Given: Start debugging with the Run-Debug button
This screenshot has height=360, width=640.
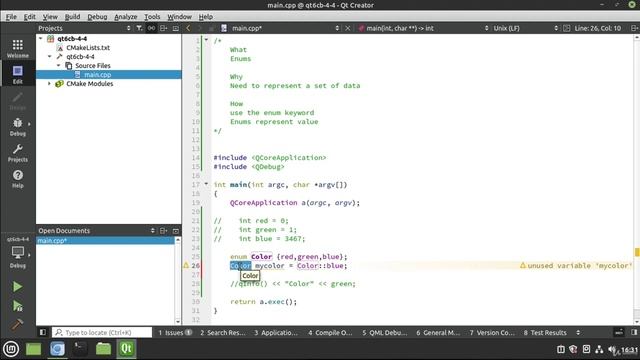Looking at the screenshot, I should tap(17, 306).
